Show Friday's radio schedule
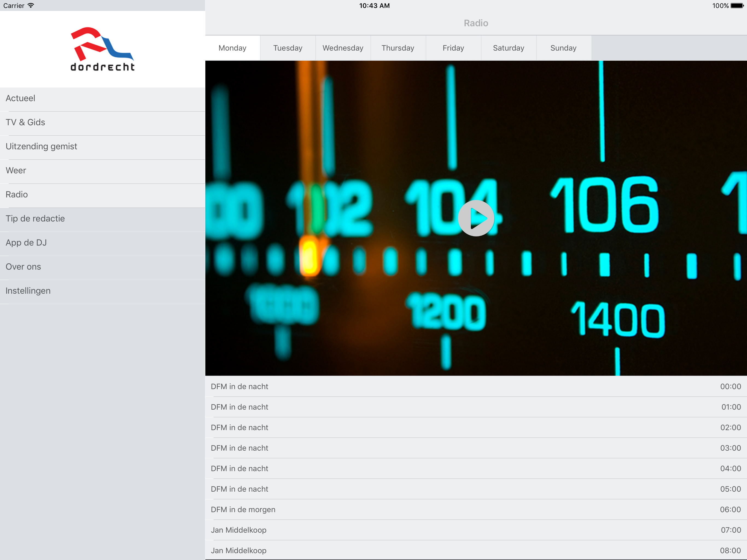This screenshot has width=747, height=560. [x=453, y=48]
